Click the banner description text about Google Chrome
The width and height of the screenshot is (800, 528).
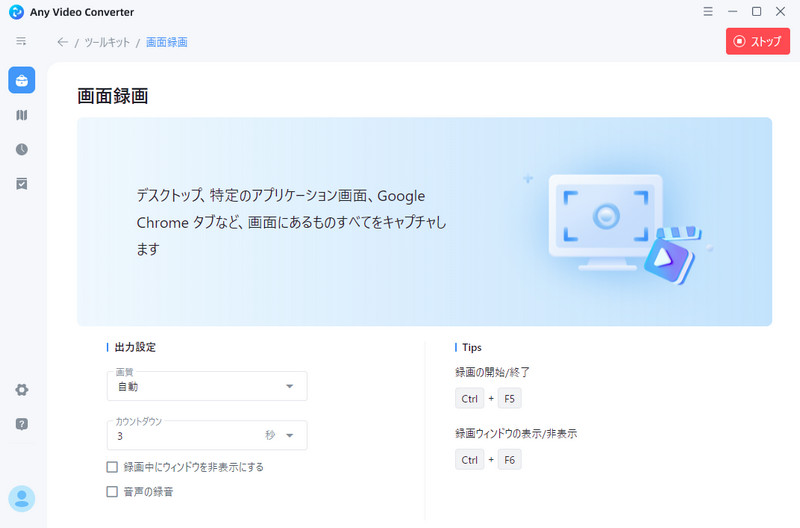(291, 222)
